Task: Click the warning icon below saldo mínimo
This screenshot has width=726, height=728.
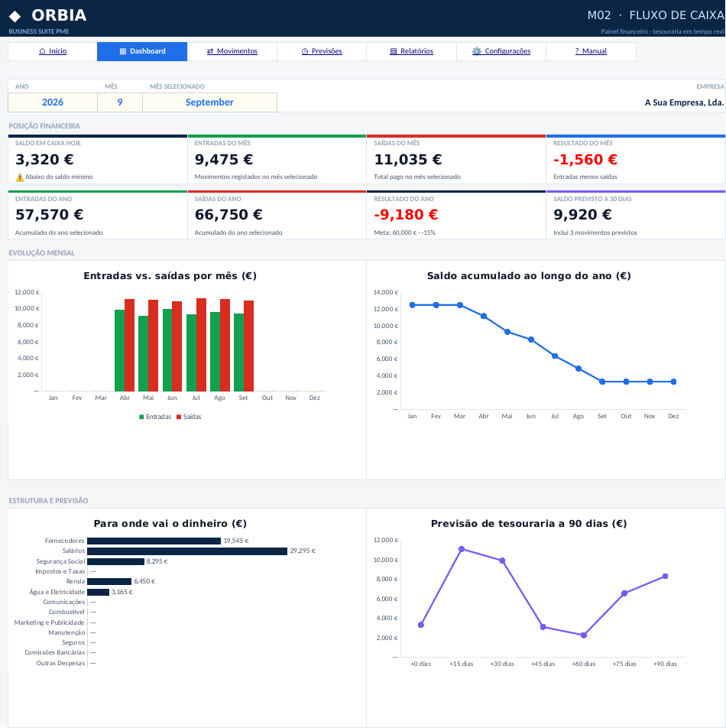Action: [x=19, y=177]
